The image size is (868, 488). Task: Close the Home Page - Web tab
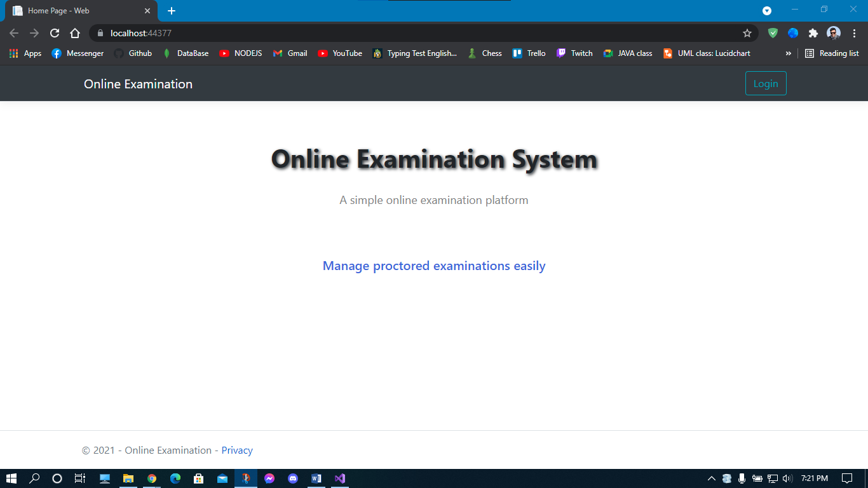click(147, 11)
